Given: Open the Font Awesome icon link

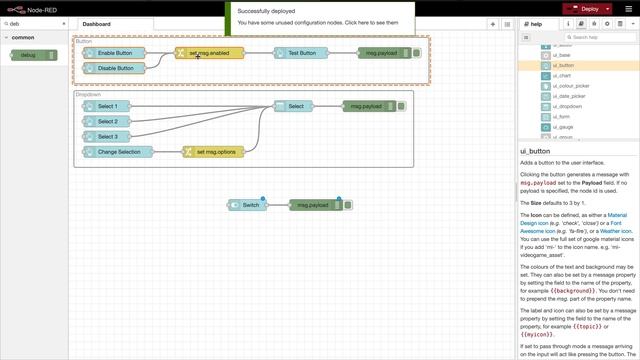Looking at the screenshot, I should click(571, 227).
